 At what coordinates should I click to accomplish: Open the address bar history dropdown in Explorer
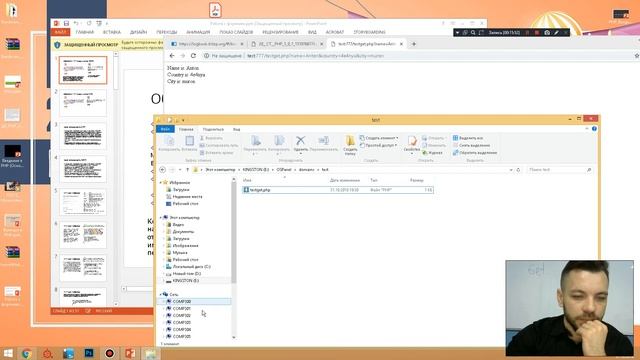[x=511, y=169]
